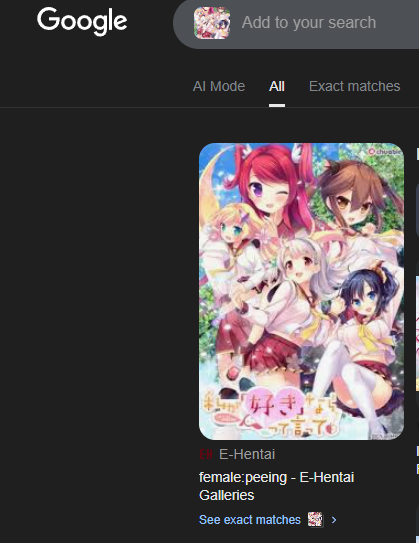419x543 pixels.
Task: Open the result title ending in 'Galleries'
Action: [276, 486]
